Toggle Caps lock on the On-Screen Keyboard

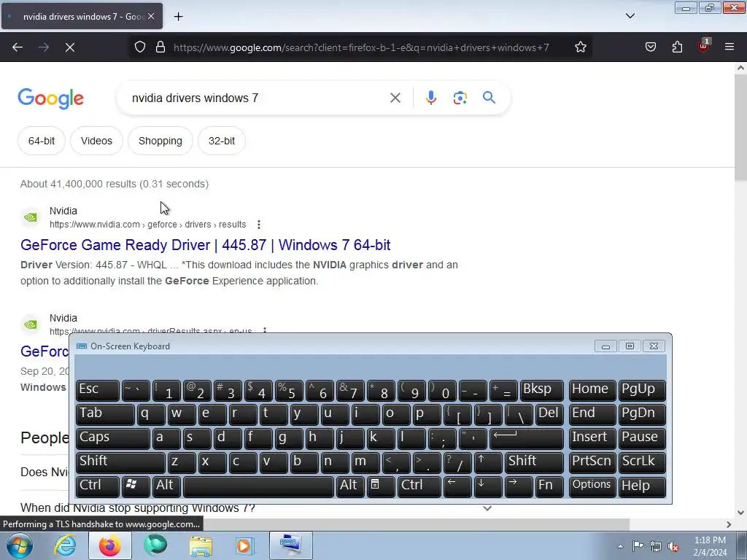click(x=112, y=438)
